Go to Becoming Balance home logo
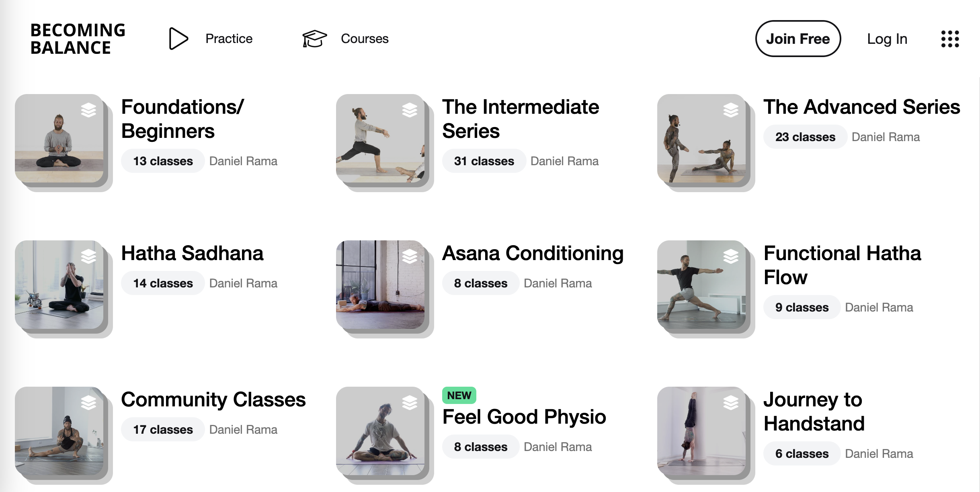The image size is (980, 492). point(78,39)
